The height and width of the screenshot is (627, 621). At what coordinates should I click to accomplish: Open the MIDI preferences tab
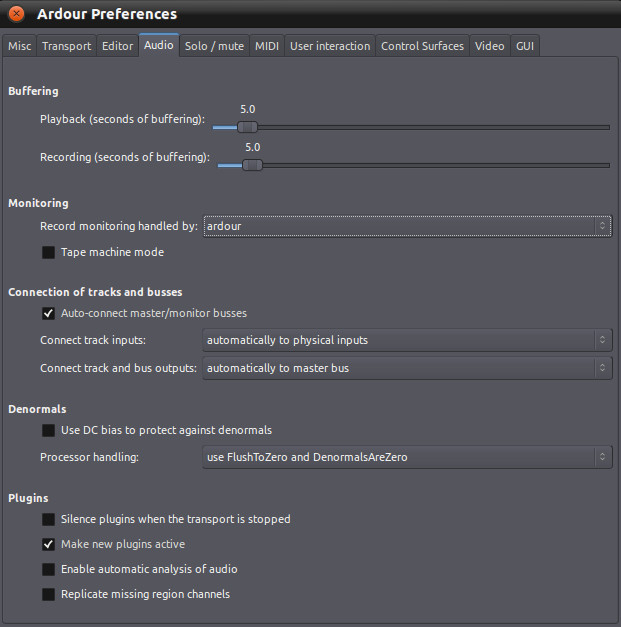coord(267,46)
